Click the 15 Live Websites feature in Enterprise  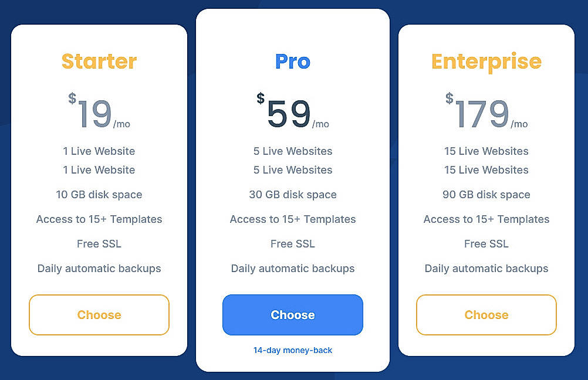pyautogui.click(x=486, y=151)
